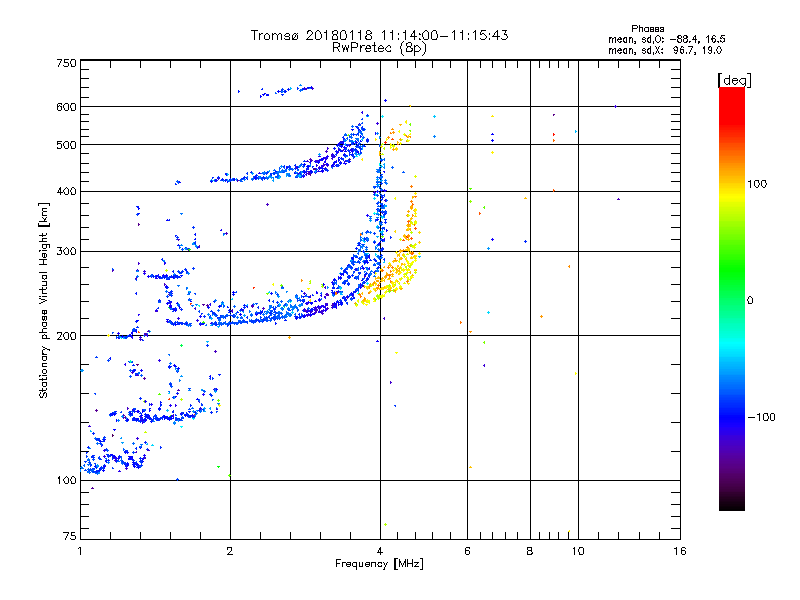This screenshot has width=800, height=600.
Task: Click x-axis tick label "2"
Action: tap(230, 551)
